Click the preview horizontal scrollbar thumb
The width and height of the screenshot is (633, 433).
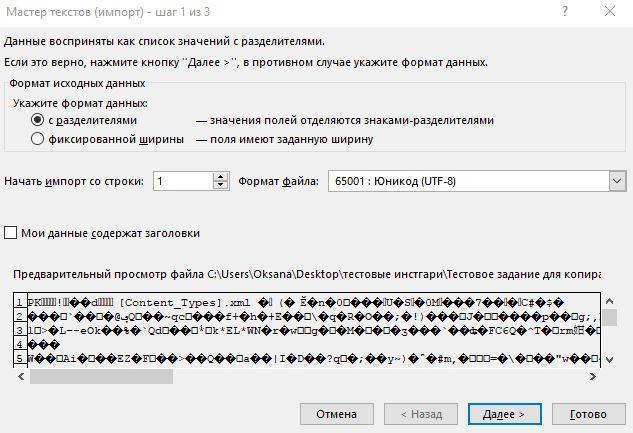pos(100,376)
